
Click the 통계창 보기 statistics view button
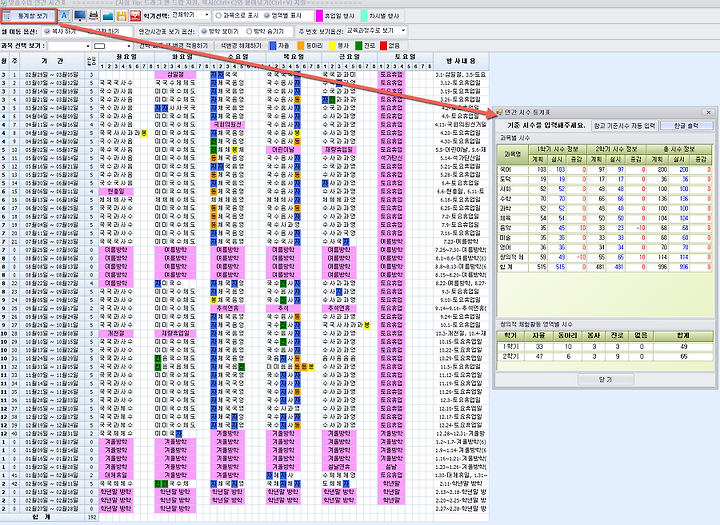[x=28, y=17]
